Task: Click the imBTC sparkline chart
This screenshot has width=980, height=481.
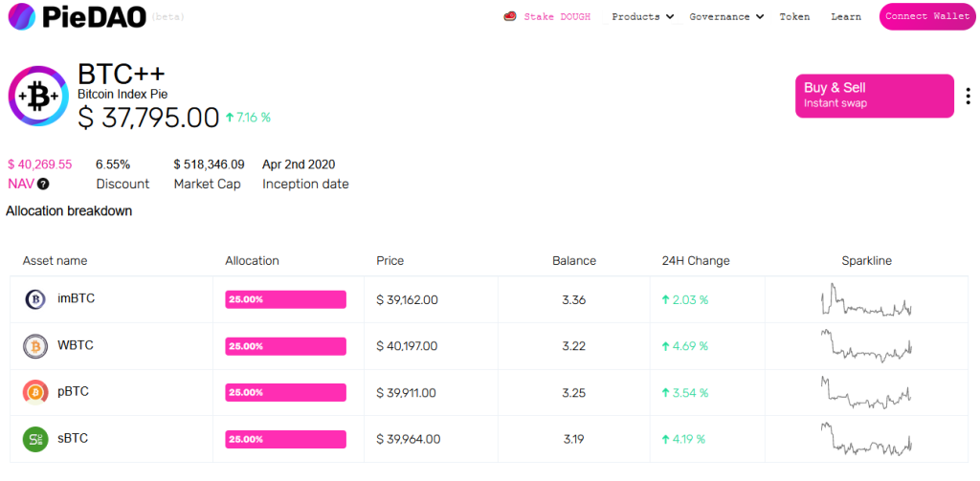Action: pyautogui.click(x=866, y=299)
